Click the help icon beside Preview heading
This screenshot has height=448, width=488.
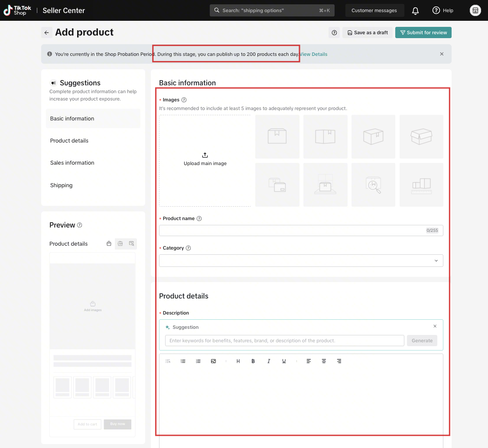(x=80, y=225)
